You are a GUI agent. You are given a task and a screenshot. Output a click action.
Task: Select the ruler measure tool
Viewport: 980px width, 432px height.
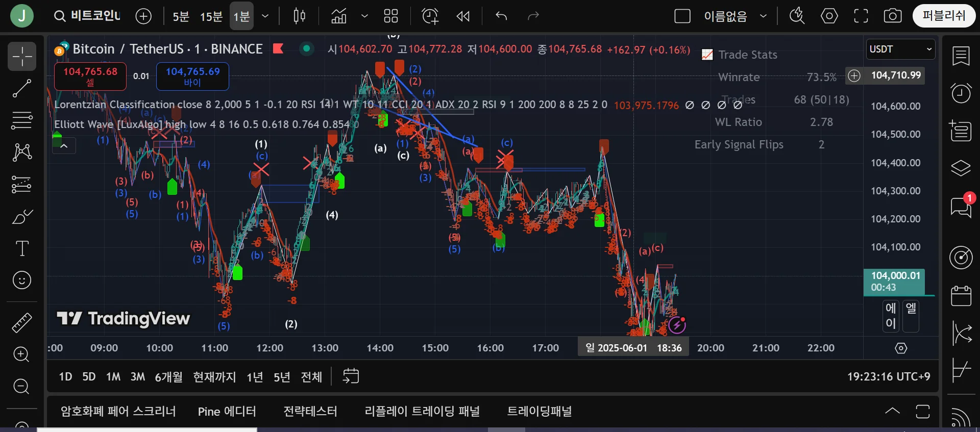(22, 322)
